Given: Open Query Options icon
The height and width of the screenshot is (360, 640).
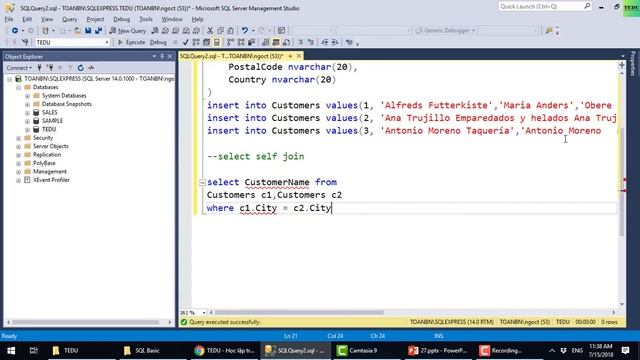Looking at the screenshot, I should [x=207, y=42].
